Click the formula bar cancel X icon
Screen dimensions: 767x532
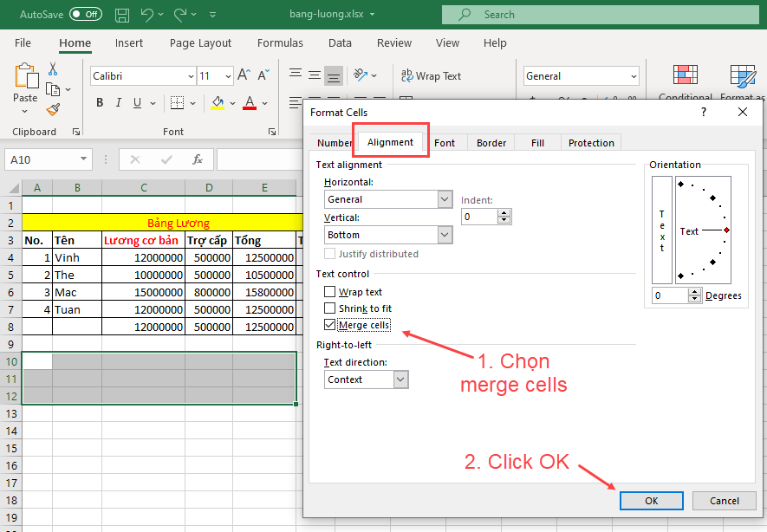(135, 160)
